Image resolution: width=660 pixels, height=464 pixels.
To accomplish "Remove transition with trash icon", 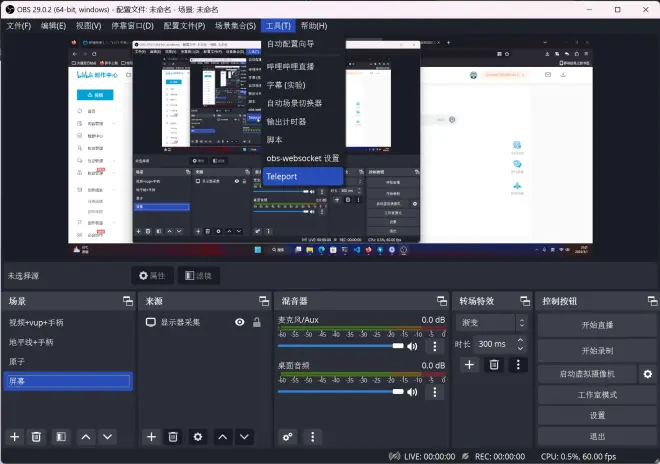I will pos(494,365).
